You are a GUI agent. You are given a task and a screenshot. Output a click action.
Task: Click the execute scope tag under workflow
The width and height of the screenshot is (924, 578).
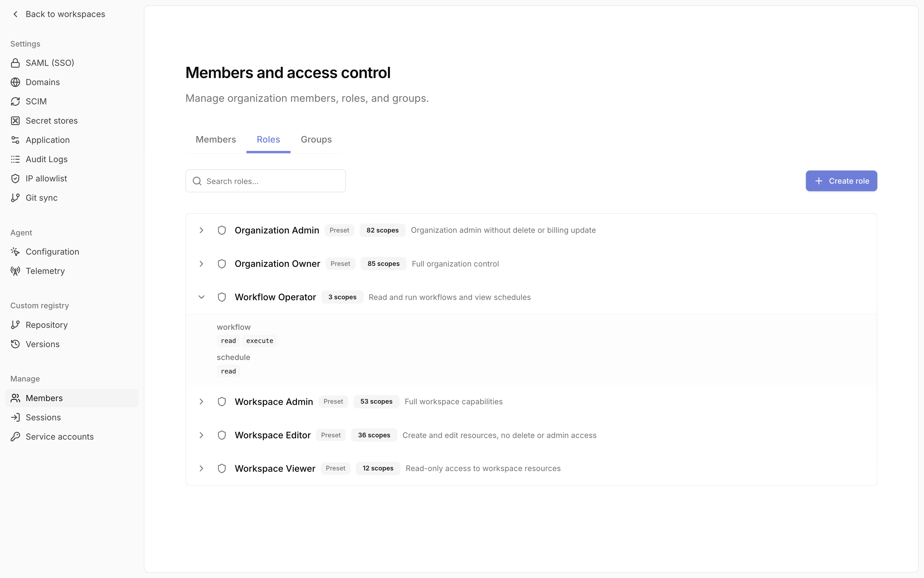point(260,341)
